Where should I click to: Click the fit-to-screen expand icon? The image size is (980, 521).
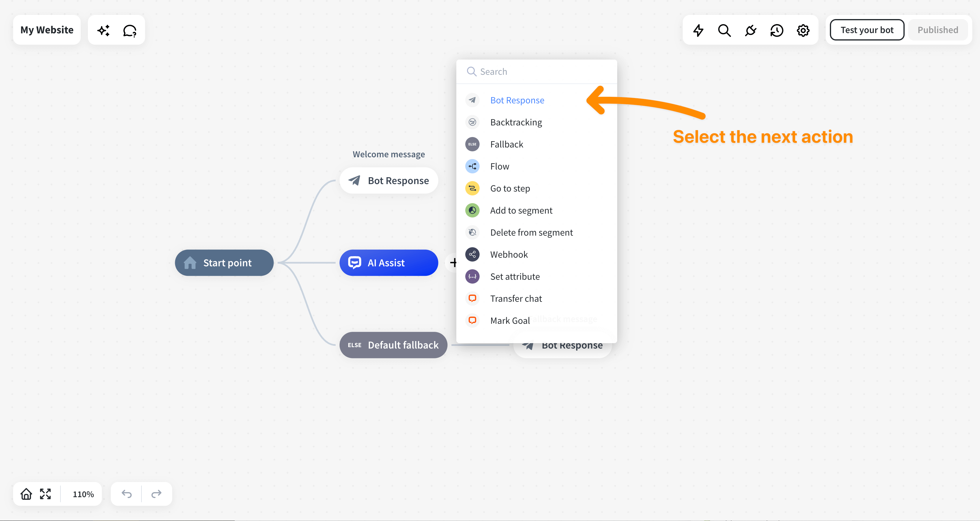[x=45, y=494]
